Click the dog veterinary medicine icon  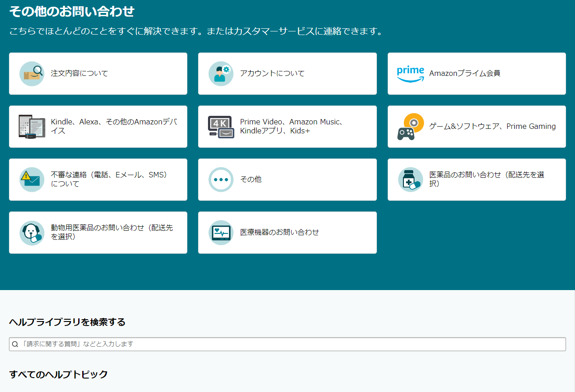pos(32,233)
